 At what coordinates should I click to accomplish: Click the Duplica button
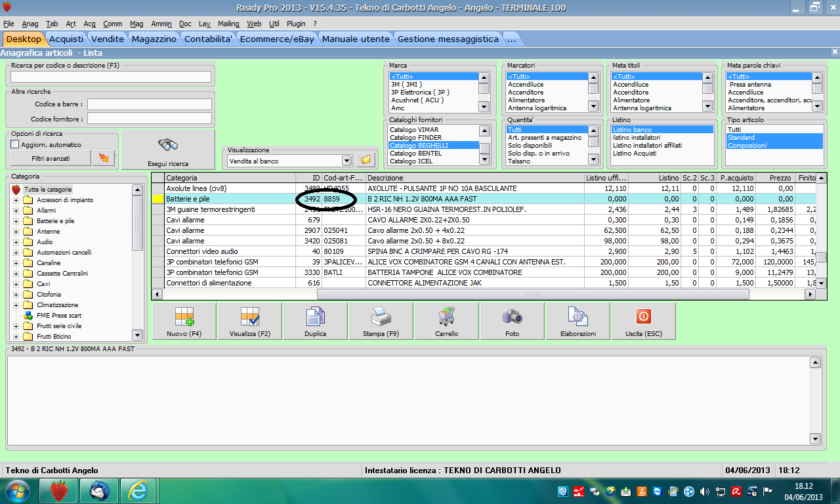click(315, 322)
